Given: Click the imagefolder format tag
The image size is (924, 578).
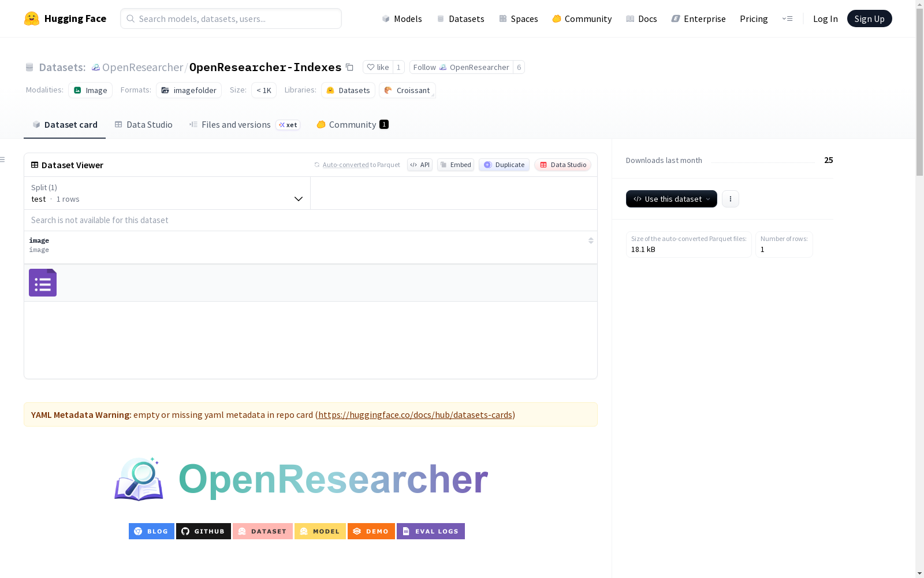Looking at the screenshot, I should tap(189, 90).
